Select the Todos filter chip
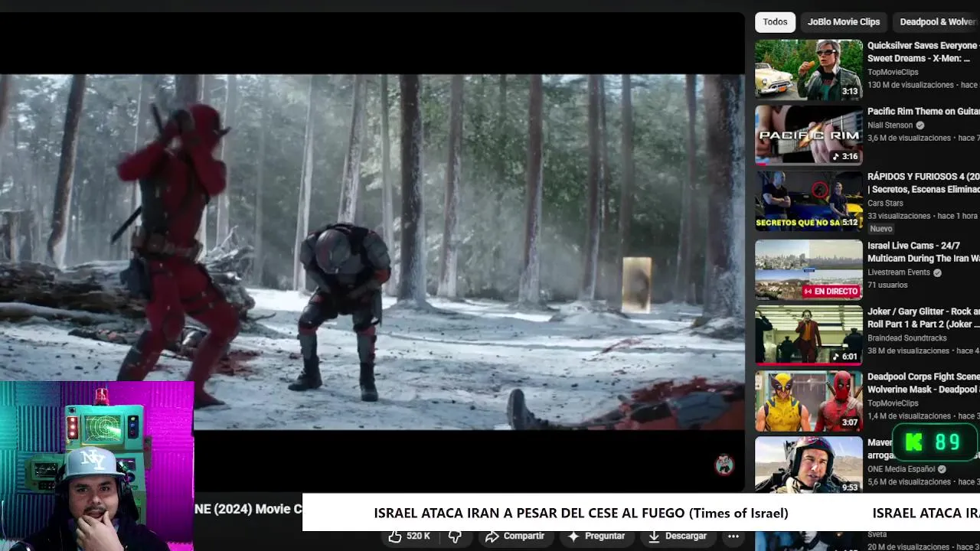980x551 pixels. pyautogui.click(x=775, y=22)
